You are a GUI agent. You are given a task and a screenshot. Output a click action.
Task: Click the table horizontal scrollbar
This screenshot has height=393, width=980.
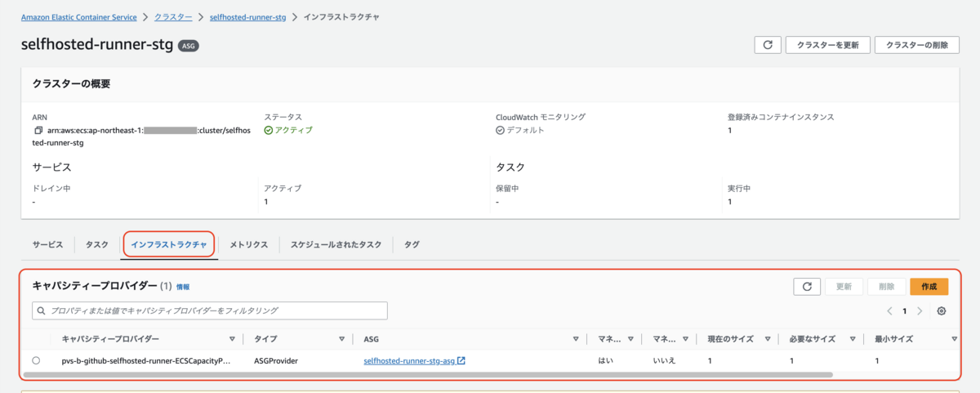click(428, 375)
